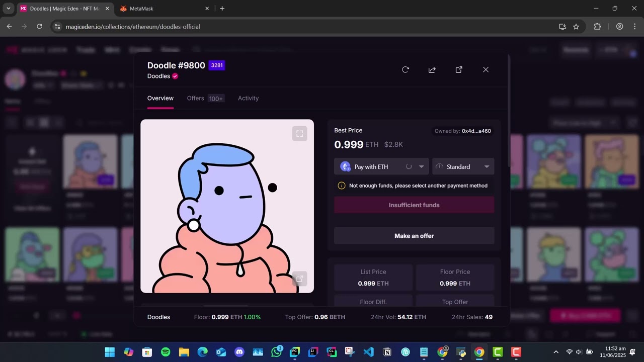The image size is (644, 362).
Task: View the Activity tab
Action: [248, 98]
